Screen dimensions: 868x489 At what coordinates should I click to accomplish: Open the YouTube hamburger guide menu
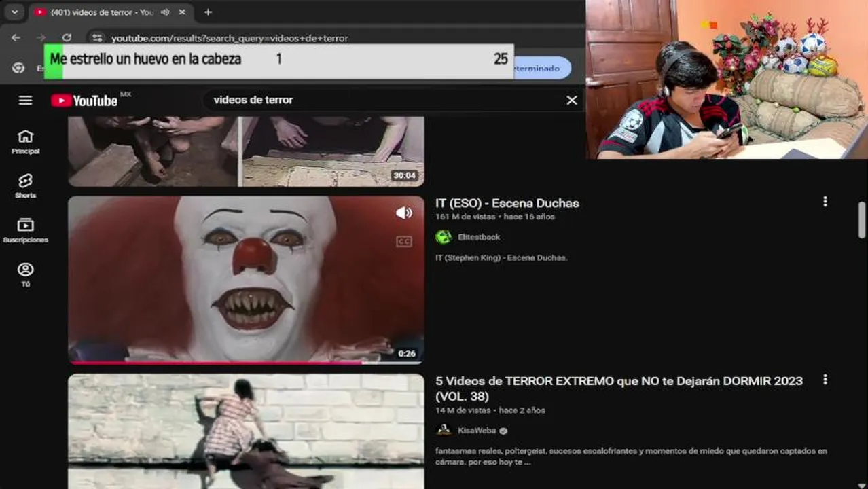tap(25, 101)
